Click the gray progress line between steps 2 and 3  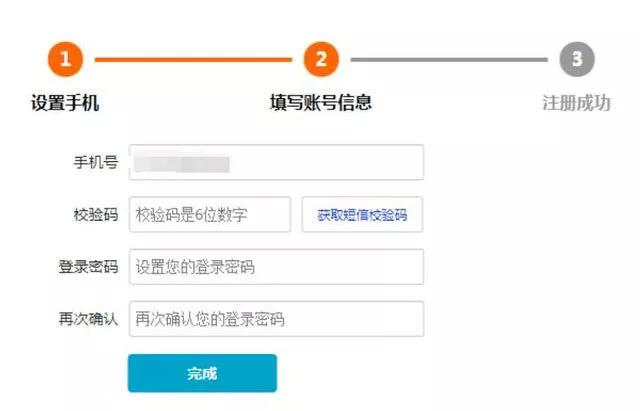click(x=448, y=59)
